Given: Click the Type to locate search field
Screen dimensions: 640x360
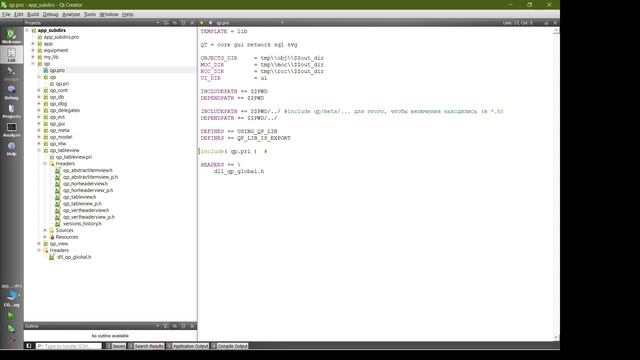Looking at the screenshot, I should (69, 346).
